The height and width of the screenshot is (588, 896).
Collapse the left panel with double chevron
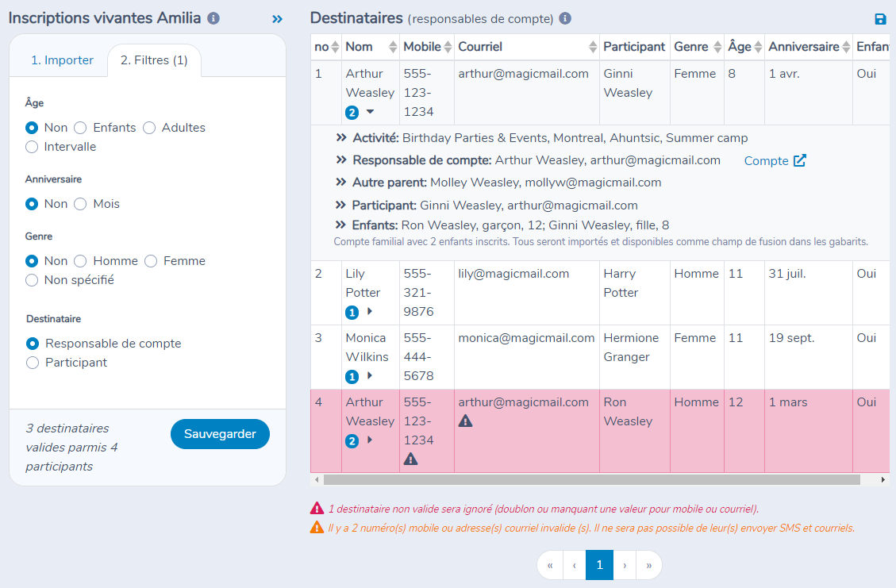pos(277,19)
